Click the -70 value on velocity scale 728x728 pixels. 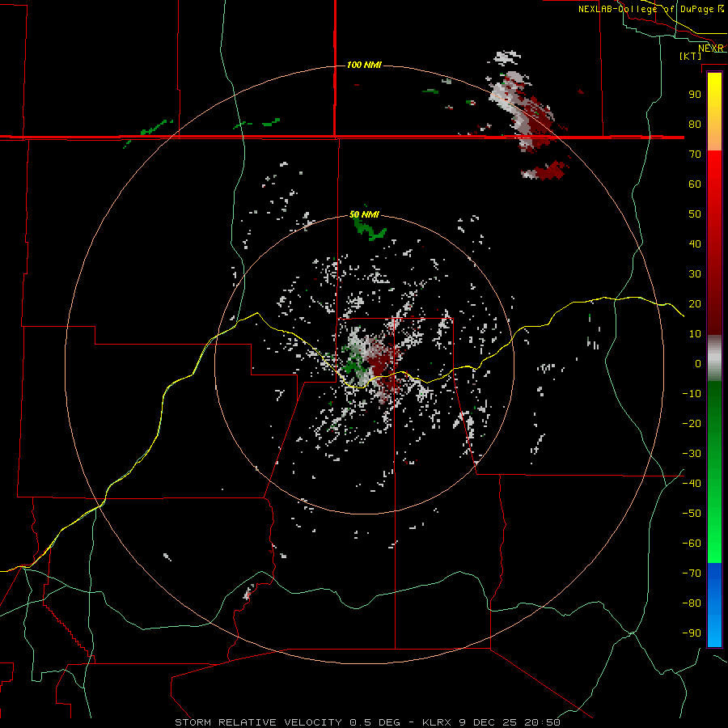(692, 574)
